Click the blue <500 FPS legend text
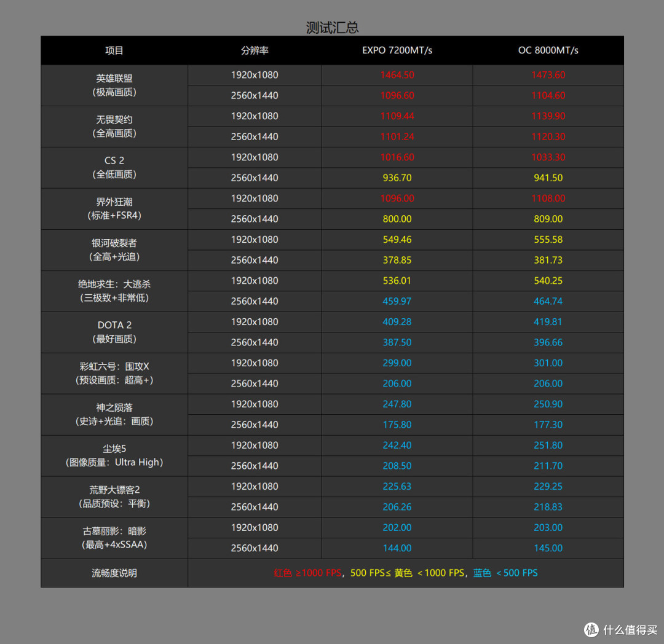The height and width of the screenshot is (644, 664). (x=505, y=573)
